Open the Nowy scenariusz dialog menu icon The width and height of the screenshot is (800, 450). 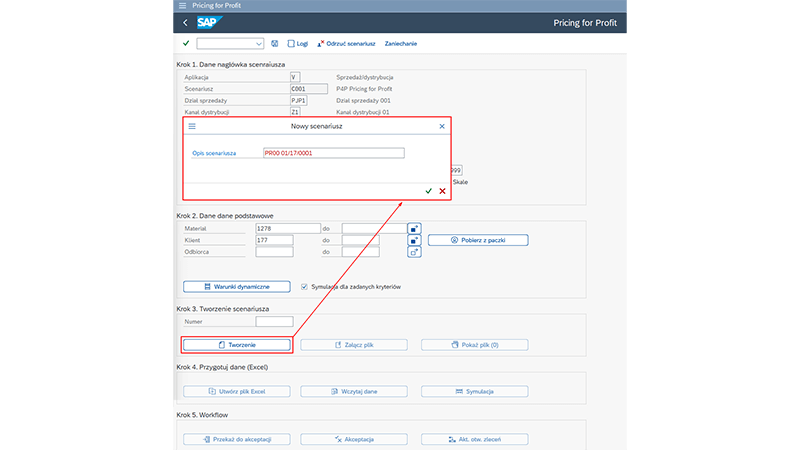(x=192, y=126)
